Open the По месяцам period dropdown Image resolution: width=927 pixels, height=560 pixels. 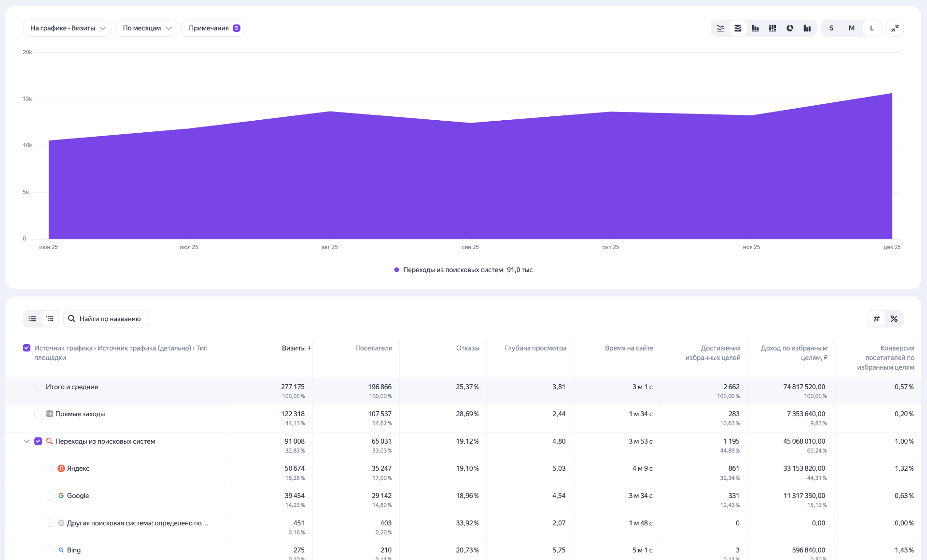[146, 28]
